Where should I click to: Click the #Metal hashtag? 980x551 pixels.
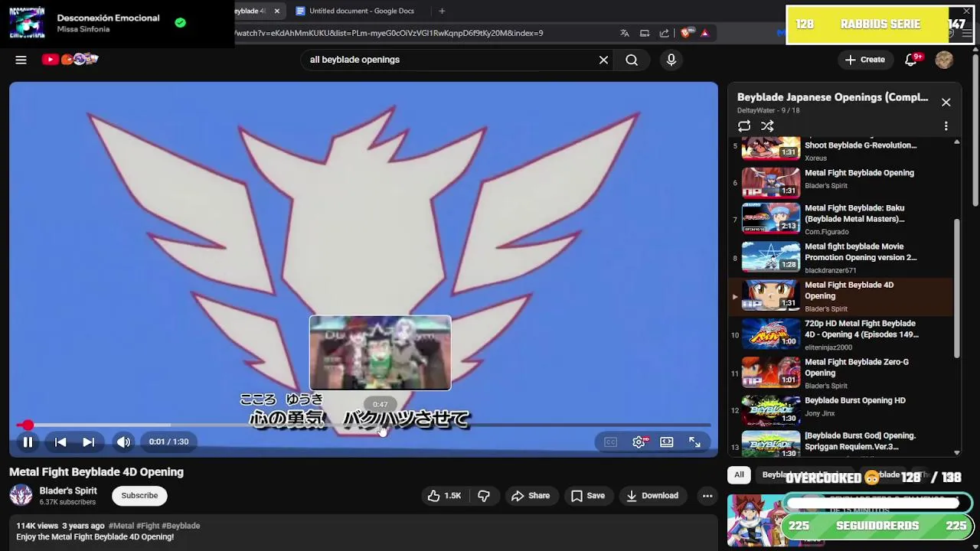121,526
